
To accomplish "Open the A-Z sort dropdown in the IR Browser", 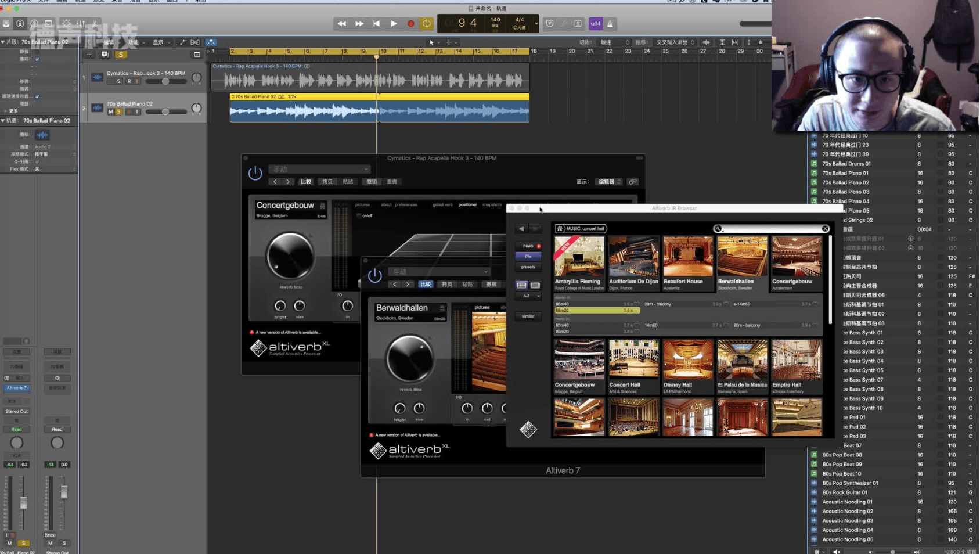I will 528,296.
